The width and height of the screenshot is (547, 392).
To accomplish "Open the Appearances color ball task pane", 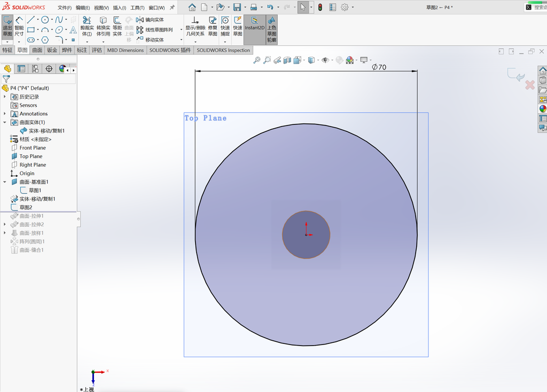I will [543, 109].
